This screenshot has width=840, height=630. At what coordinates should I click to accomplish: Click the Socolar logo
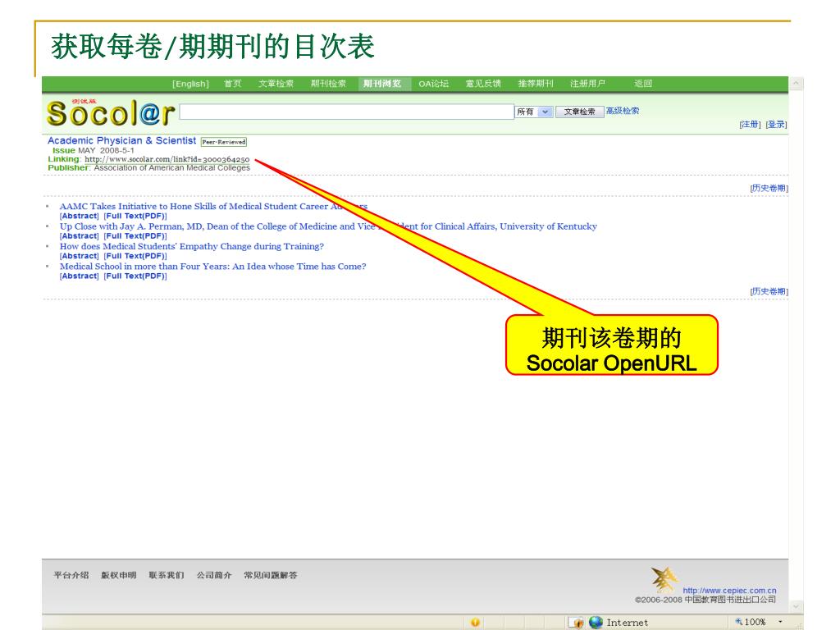pos(111,112)
